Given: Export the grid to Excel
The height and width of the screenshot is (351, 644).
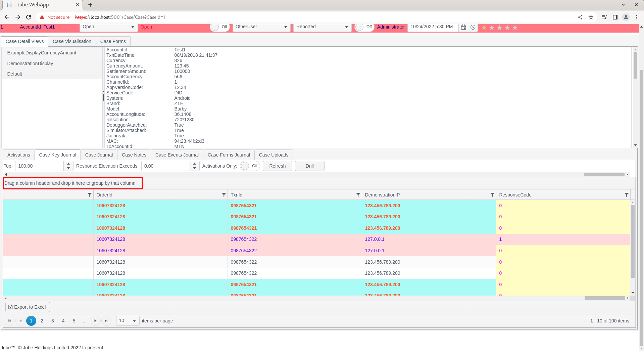Looking at the screenshot, I should coord(28,307).
